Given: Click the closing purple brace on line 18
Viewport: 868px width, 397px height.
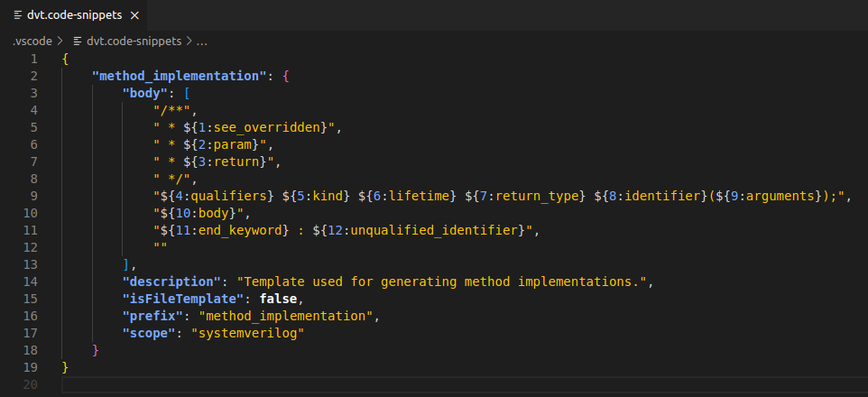Looking at the screenshot, I should (96, 350).
